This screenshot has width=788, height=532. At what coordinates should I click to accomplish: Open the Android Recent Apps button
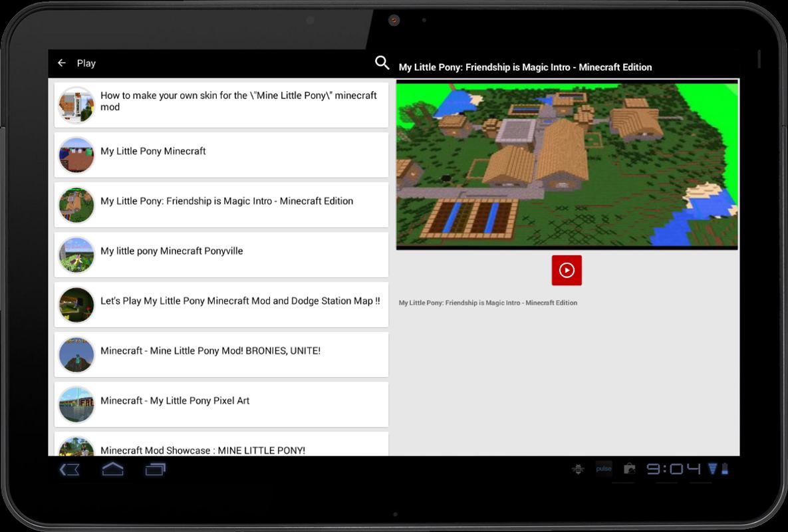[156, 469]
